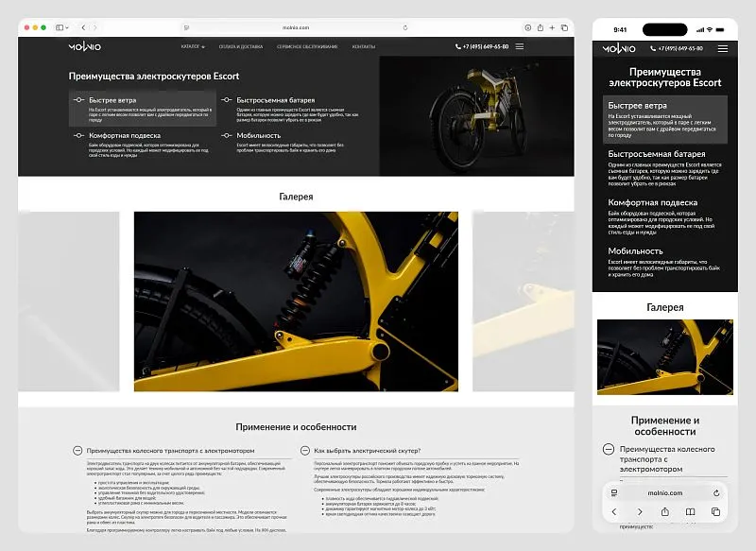Viewport: 756px width, 551px height.
Task: Click the gallery image in mobile view
Action: point(665,356)
